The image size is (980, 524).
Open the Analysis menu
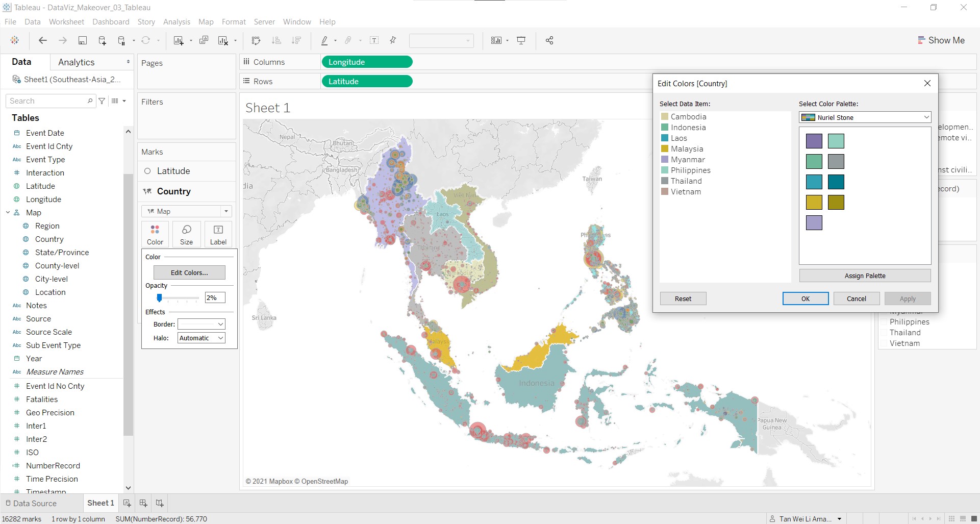(177, 22)
